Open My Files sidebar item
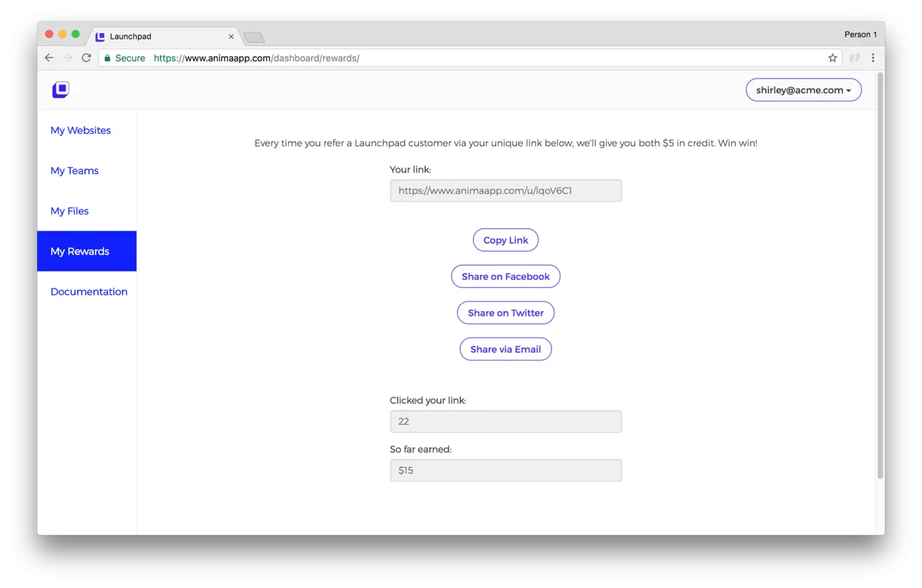The height and width of the screenshot is (588, 922). pos(70,211)
